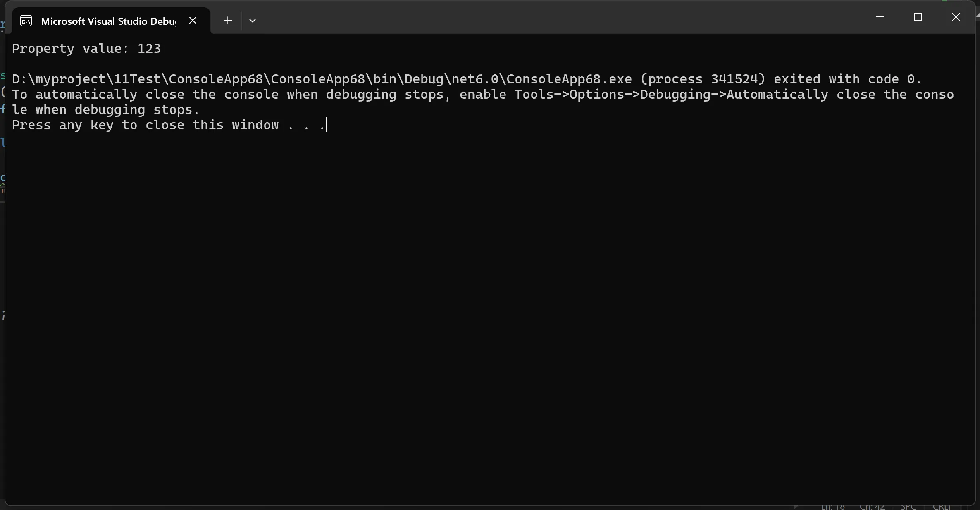Expand the new tab profile dropdown chevron
980x510 pixels.
253,21
